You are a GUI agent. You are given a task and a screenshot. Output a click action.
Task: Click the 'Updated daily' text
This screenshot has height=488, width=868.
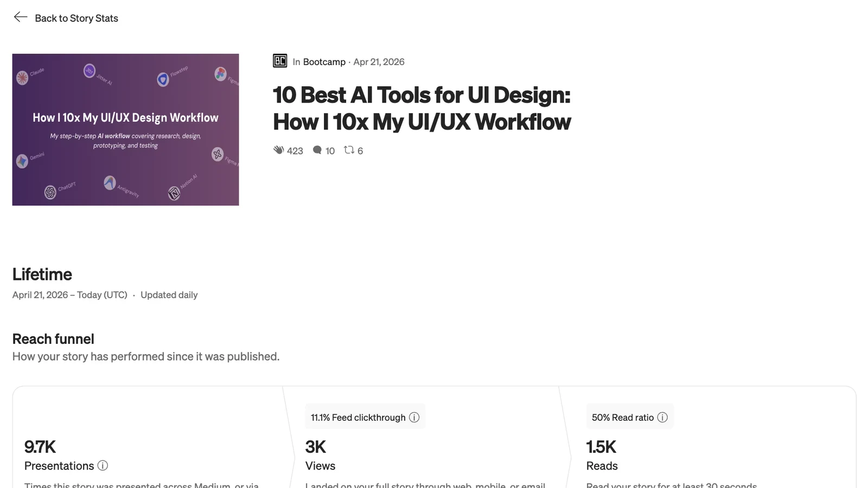tap(169, 295)
